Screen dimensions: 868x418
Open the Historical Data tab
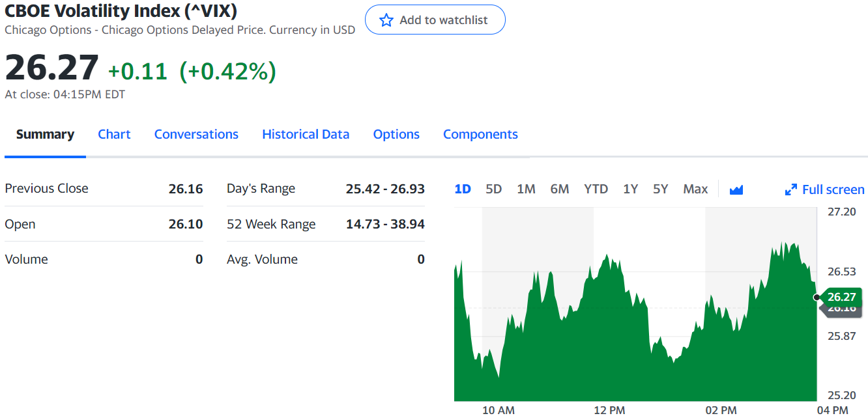tap(306, 134)
